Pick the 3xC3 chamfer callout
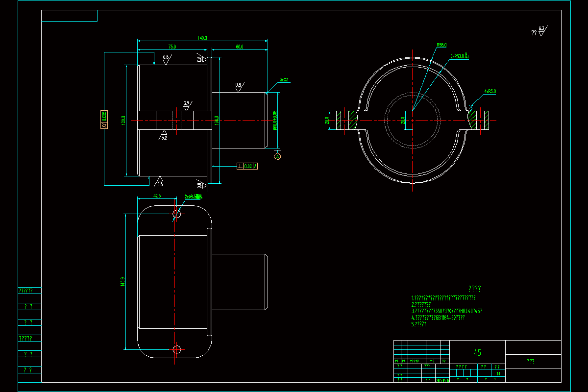Screen dimensions: 588x392 tap(284, 79)
